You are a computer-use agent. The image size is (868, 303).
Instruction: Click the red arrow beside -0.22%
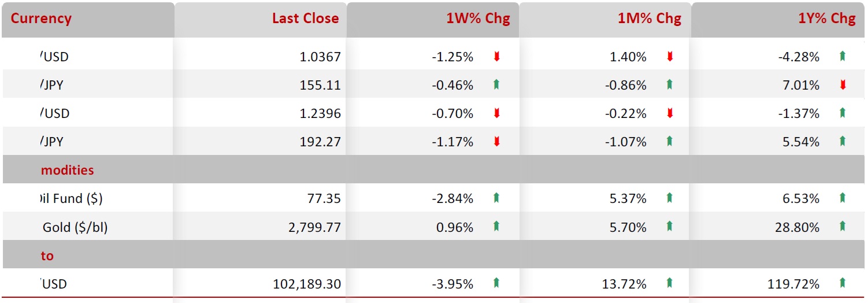click(670, 113)
